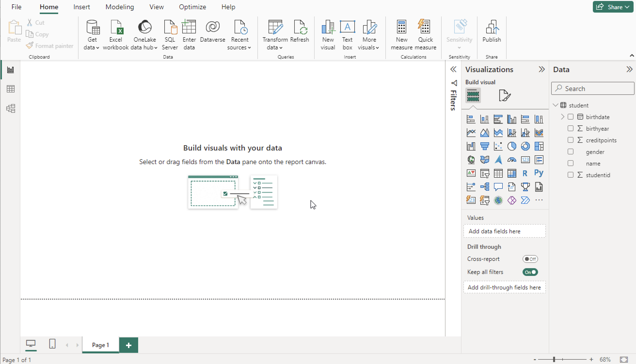The height and width of the screenshot is (364, 636).
Task: Open the Table view in left sidebar
Action: pos(10,89)
